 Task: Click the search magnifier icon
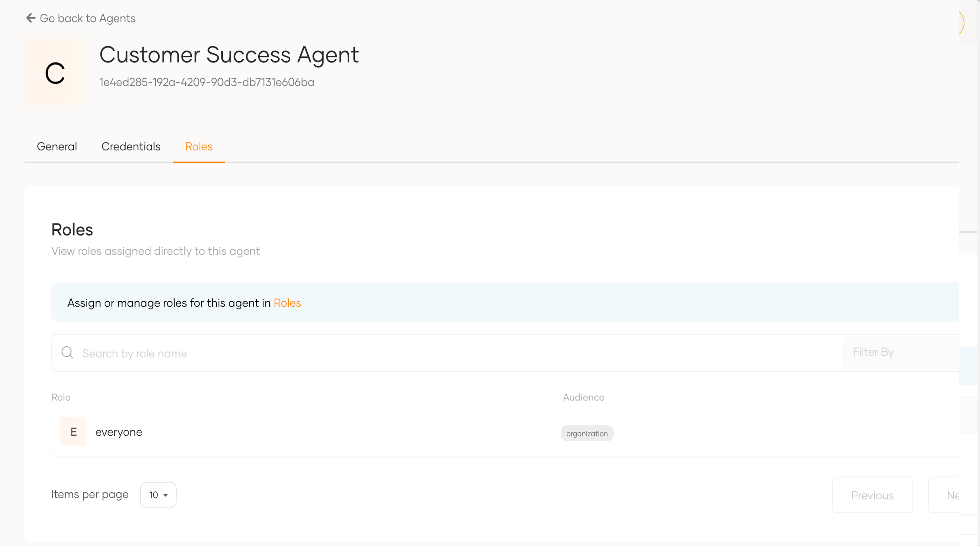click(67, 352)
